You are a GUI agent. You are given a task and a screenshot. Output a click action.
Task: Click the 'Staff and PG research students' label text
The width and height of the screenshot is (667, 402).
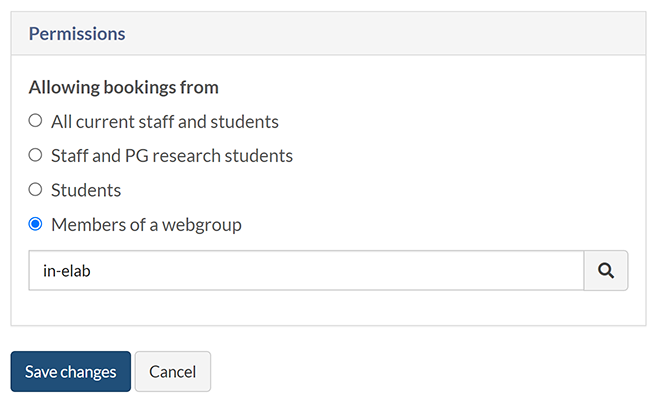tap(171, 156)
